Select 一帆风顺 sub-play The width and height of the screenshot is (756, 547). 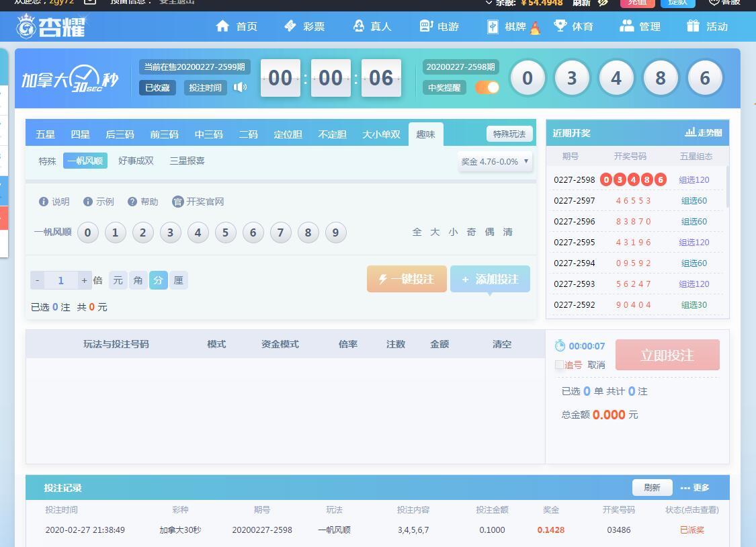pyautogui.click(x=85, y=161)
